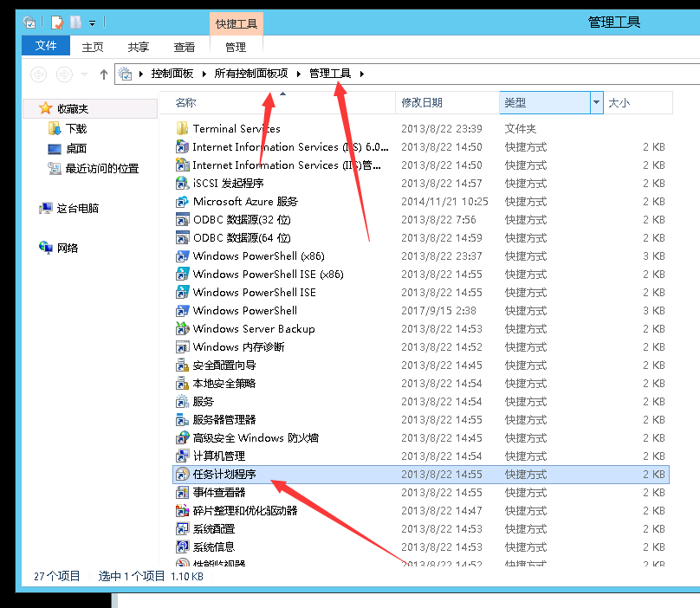This screenshot has height=608, width=700.
Task: Click the 系统配置 icon
Action: 182,529
